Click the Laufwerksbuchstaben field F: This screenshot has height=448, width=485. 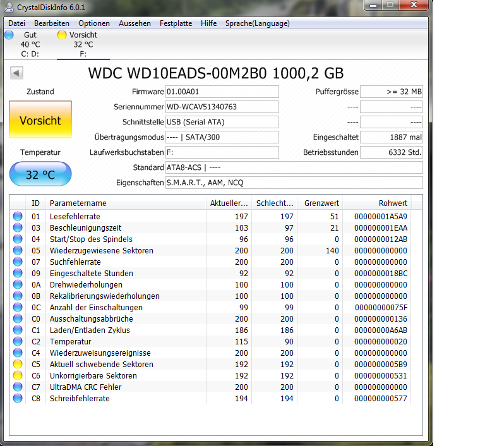pos(222,152)
